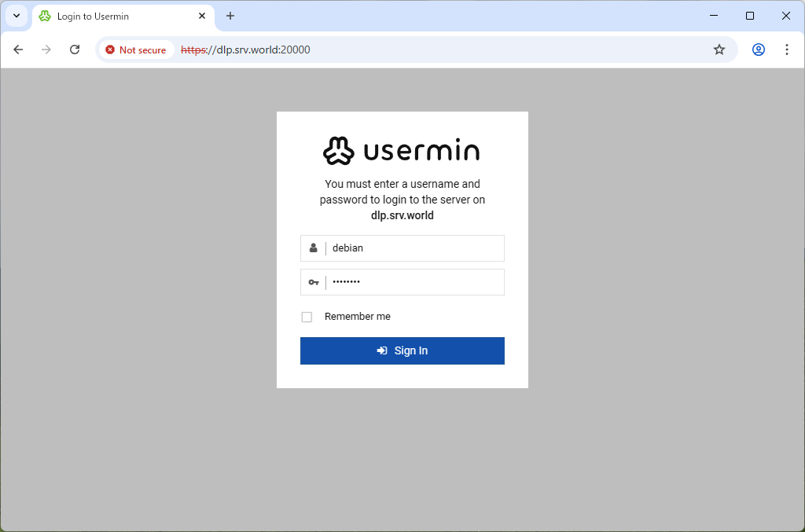Viewport: 805px width, 532px height.
Task: Click the key icon beside password field
Action: [x=313, y=282]
